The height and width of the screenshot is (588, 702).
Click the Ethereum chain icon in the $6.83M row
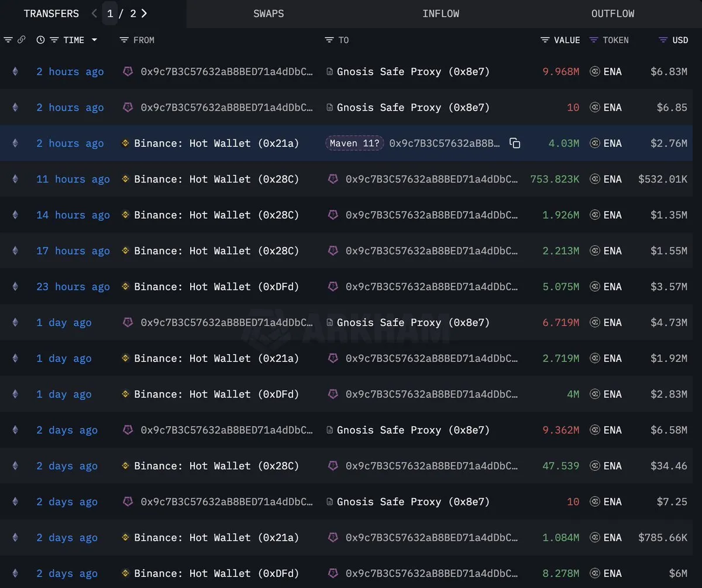(x=15, y=71)
